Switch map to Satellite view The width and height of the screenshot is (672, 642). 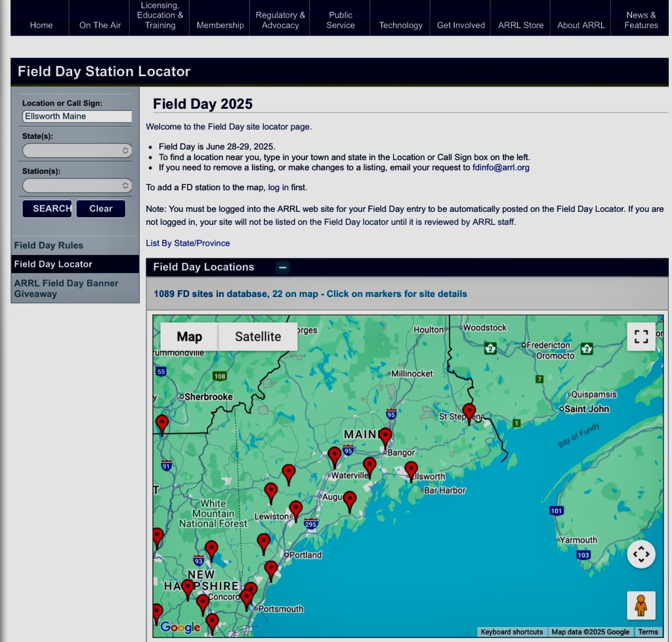(x=258, y=336)
